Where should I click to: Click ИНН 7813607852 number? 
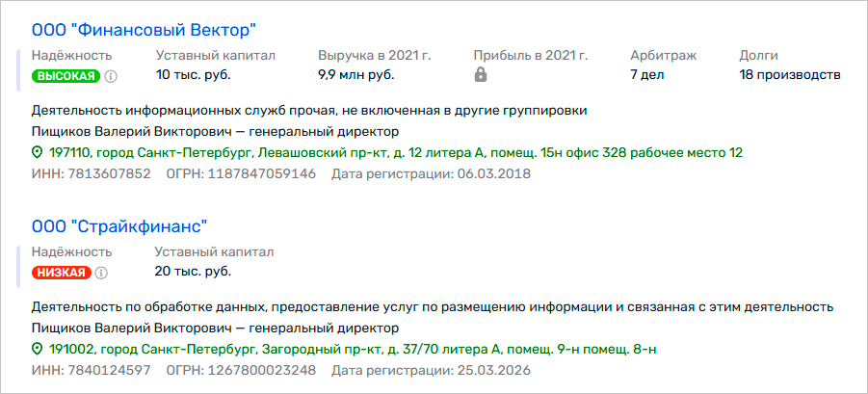[x=109, y=174]
